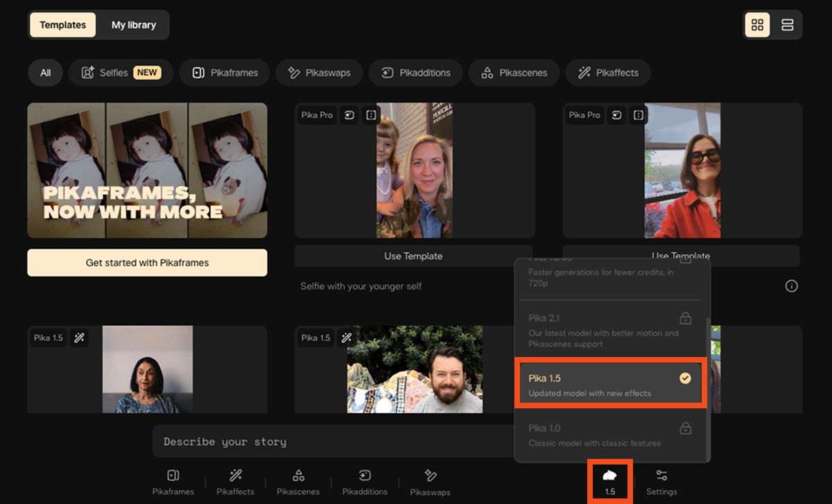The width and height of the screenshot is (832, 504).
Task: Filter templates by Selfies NEW
Action: pos(121,73)
